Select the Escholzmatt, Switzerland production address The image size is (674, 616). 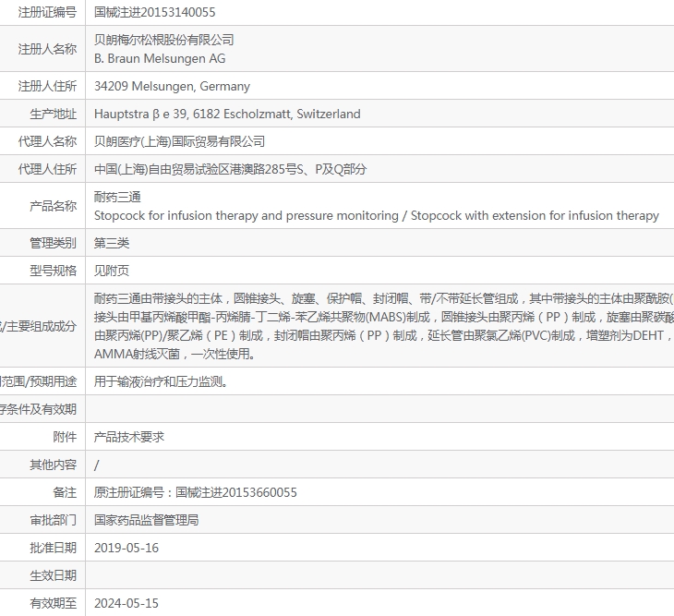point(227,114)
